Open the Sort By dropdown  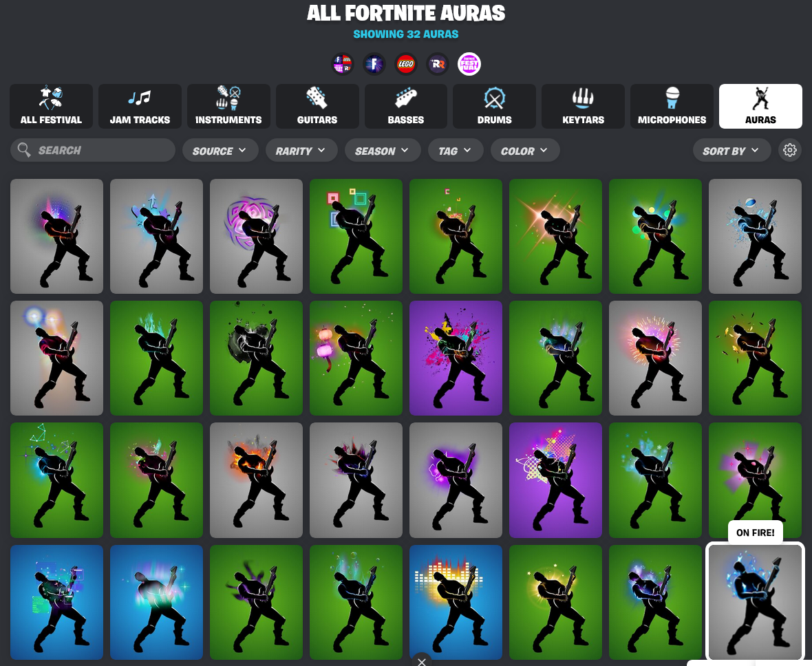[731, 150]
